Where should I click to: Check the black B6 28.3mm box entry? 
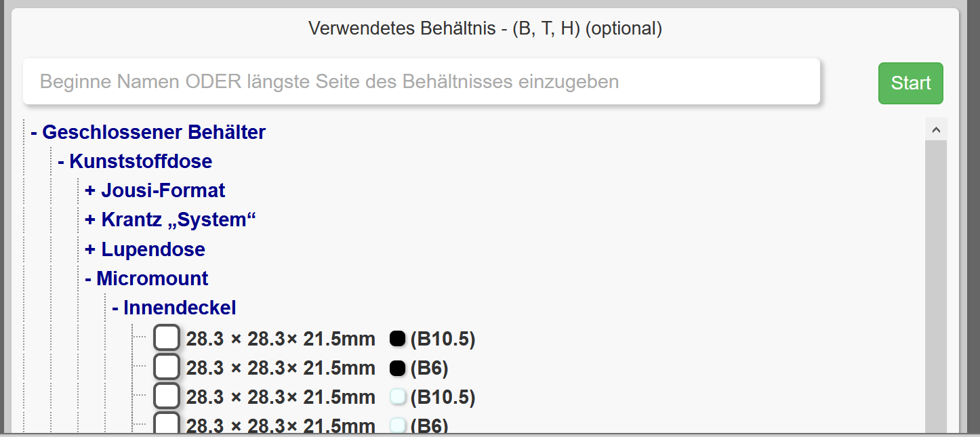pos(167,367)
